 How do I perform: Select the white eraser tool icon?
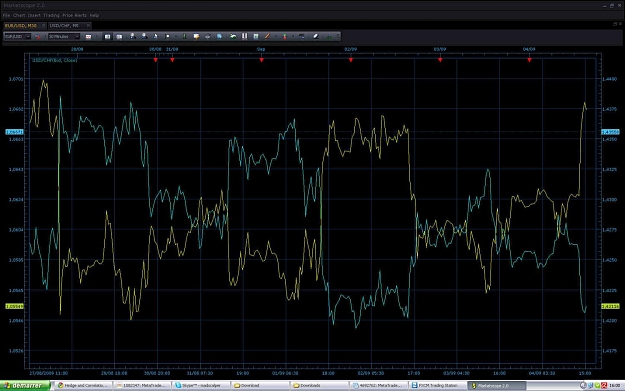pos(316,36)
